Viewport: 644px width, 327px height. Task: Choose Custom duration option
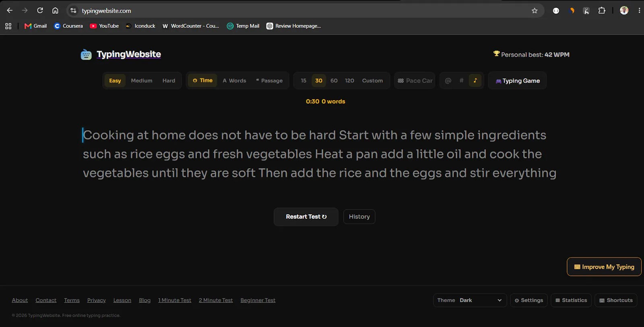(x=372, y=80)
